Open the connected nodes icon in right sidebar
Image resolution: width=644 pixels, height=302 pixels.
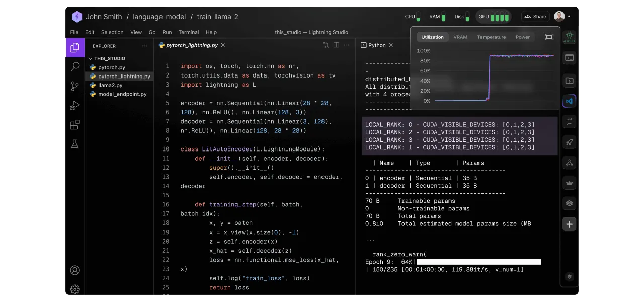(x=569, y=163)
